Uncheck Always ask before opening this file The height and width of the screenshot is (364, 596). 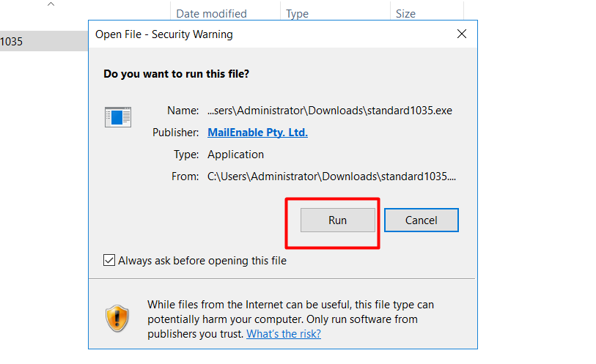click(109, 261)
